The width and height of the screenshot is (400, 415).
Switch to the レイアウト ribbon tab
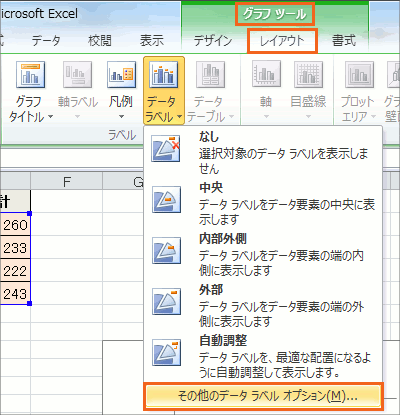(282, 41)
